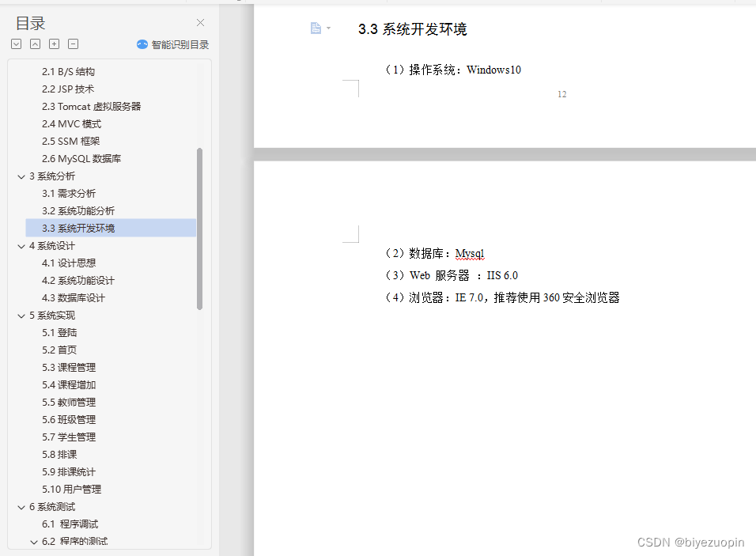
Task: Click the 3.3 系统开发环境 document heading
Action: point(413,29)
